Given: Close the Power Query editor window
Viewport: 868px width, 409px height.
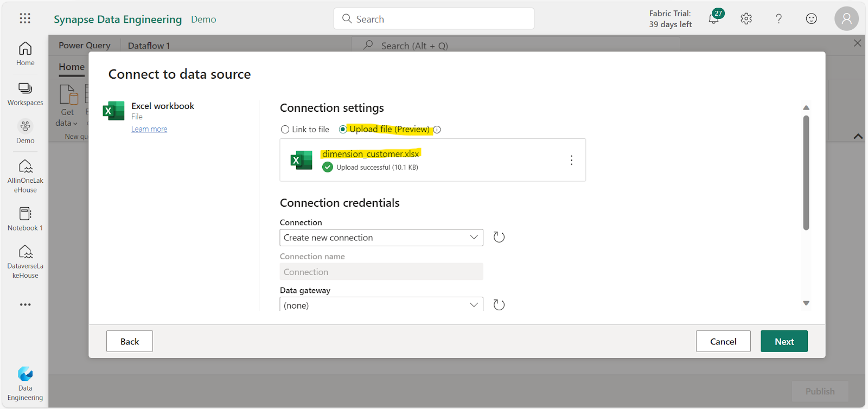Looking at the screenshot, I should coord(857,43).
